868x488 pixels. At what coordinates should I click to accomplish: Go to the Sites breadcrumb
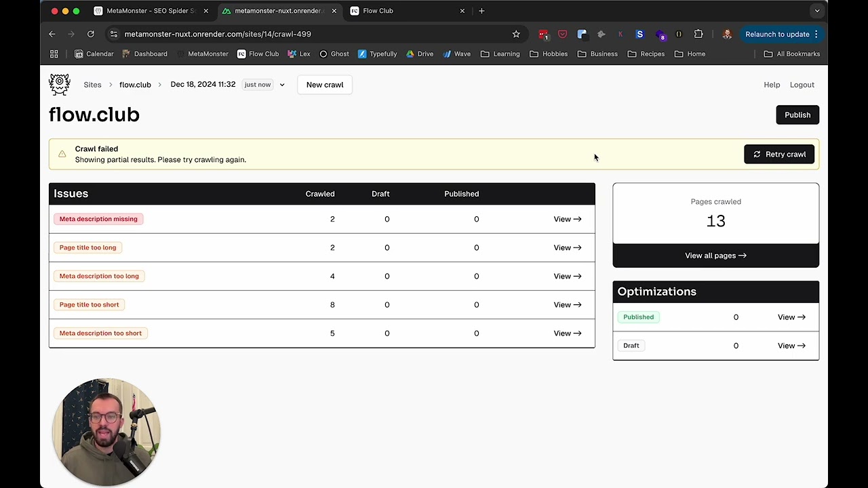[x=92, y=85]
